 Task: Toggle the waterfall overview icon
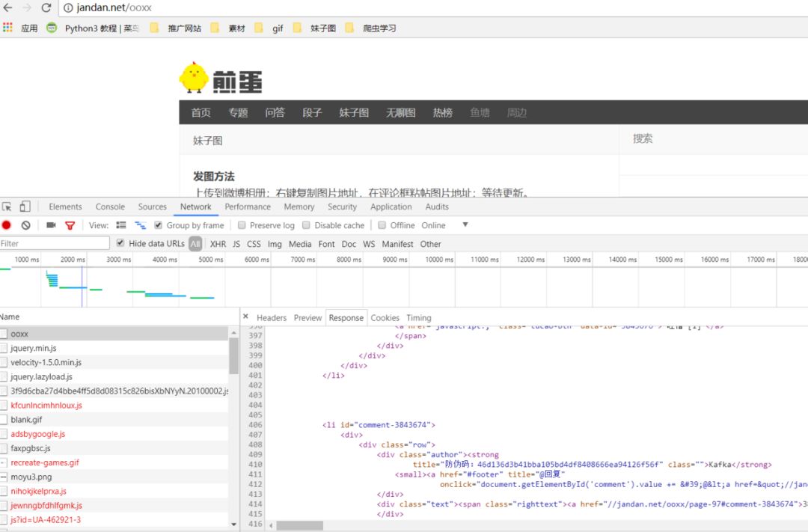[140, 225]
